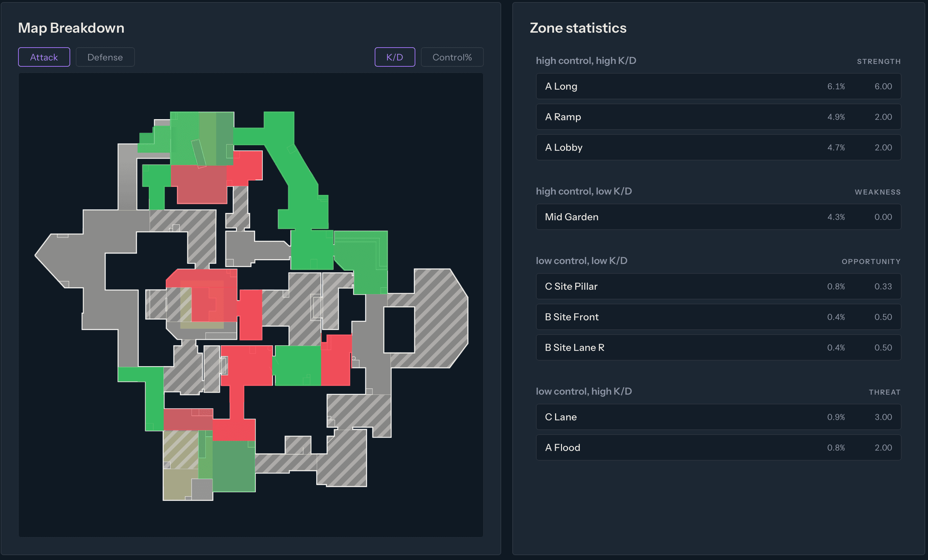Select the K/D map metric
The height and width of the screenshot is (560, 928).
[395, 57]
